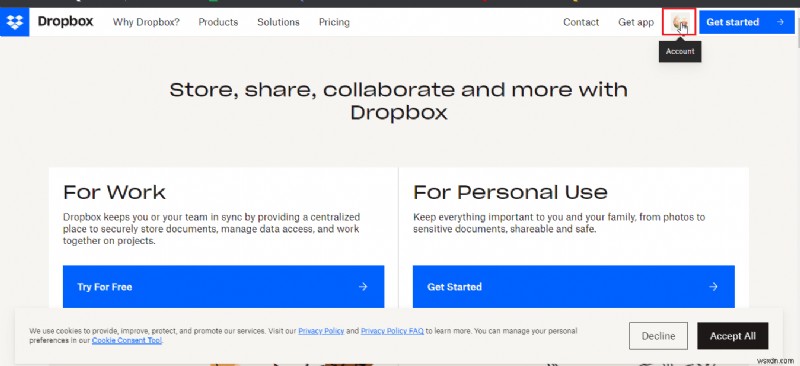Click arrow icon on Try For Free

click(x=363, y=286)
